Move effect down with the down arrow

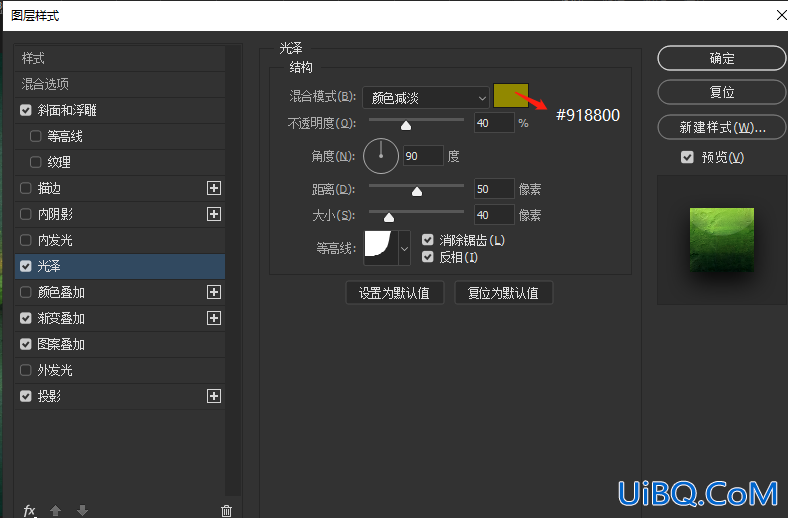(82, 511)
